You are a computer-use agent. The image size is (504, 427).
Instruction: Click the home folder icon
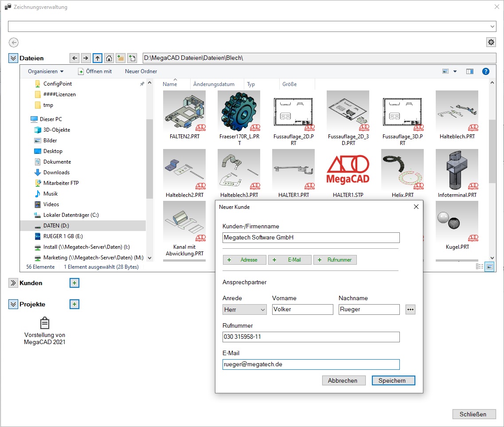tap(109, 58)
